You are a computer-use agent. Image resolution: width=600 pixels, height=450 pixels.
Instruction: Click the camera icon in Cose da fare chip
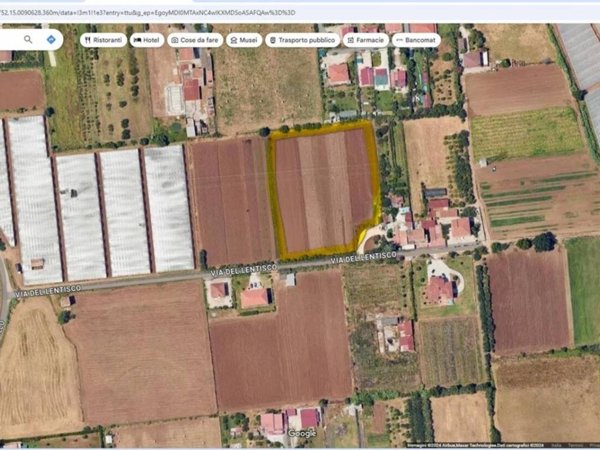pyautogui.click(x=174, y=40)
